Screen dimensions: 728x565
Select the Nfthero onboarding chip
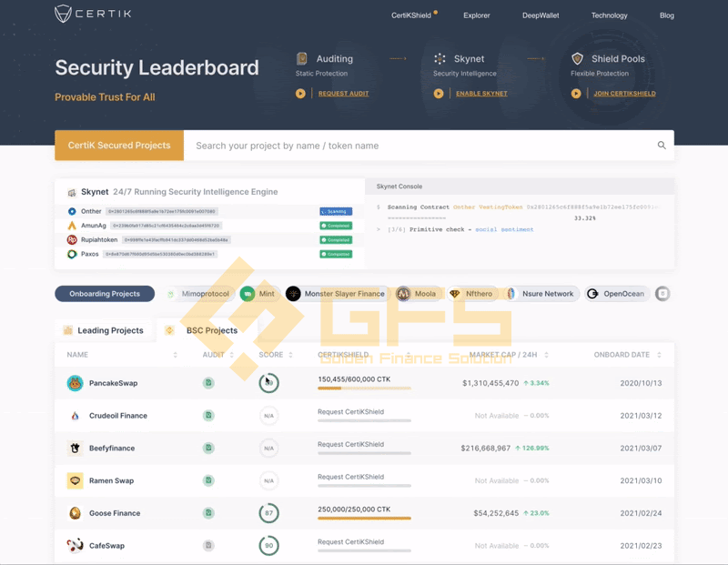pos(472,294)
